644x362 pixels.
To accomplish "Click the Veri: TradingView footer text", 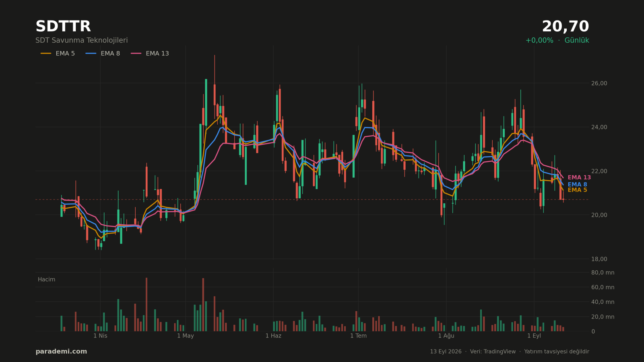I will [x=493, y=352].
